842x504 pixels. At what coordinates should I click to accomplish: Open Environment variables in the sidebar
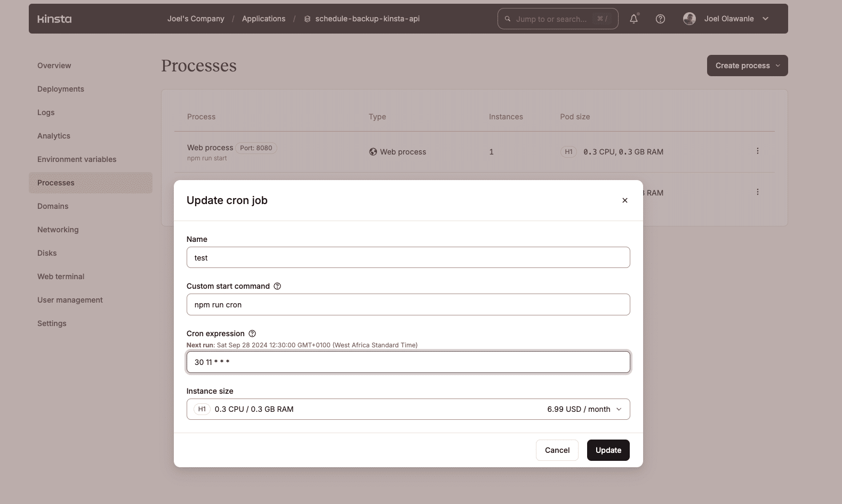[77, 159]
